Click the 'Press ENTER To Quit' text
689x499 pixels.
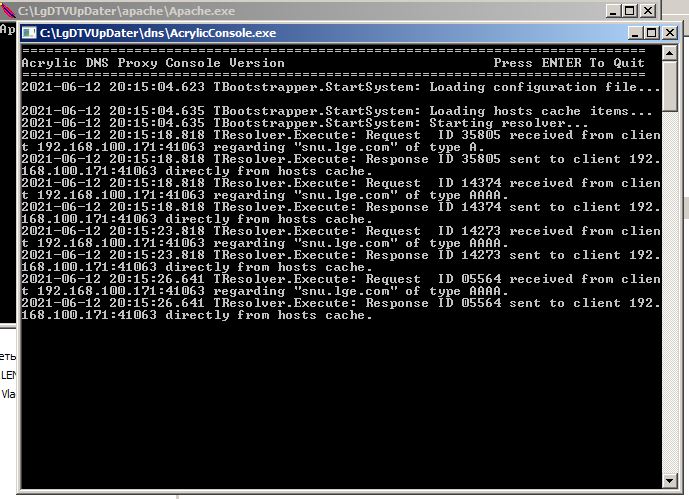click(569, 63)
